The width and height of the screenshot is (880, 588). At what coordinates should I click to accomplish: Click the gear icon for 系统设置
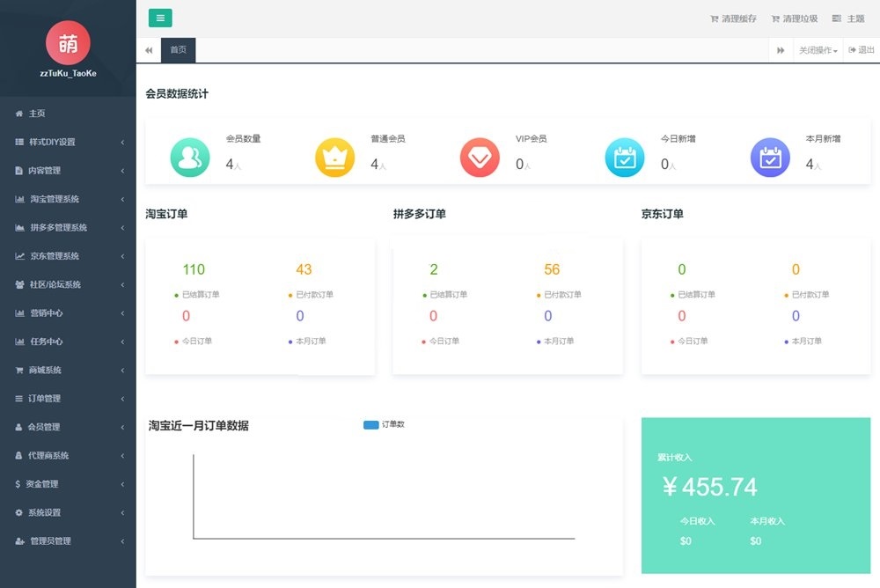tap(18, 512)
